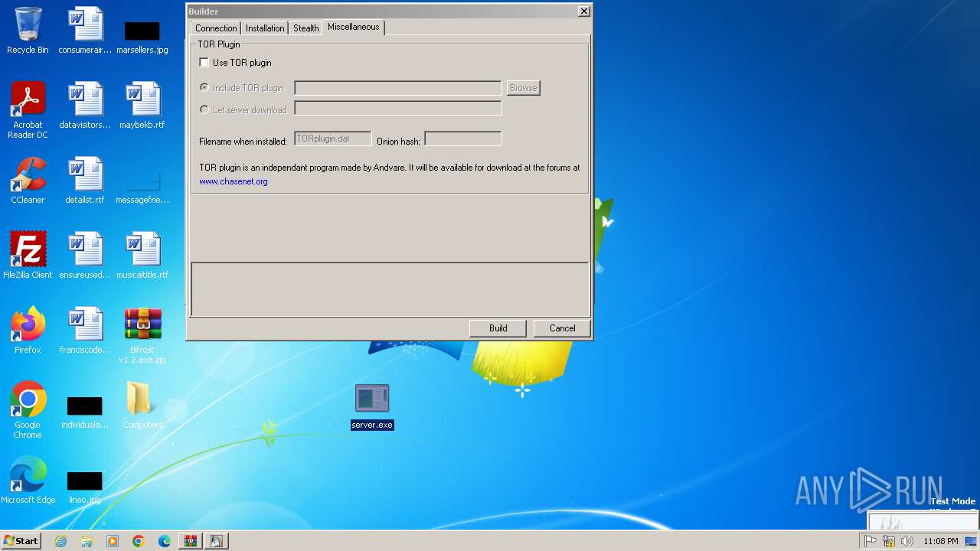
Task: Click Filename when installed field
Action: pos(333,139)
